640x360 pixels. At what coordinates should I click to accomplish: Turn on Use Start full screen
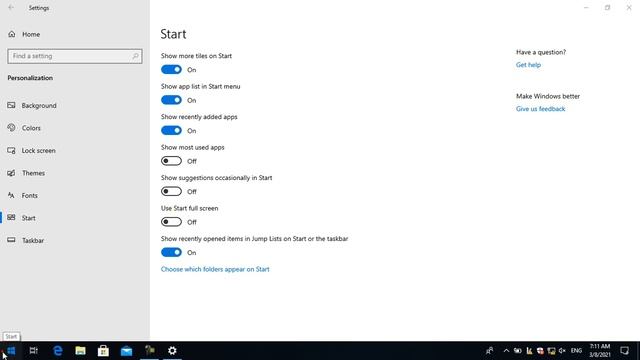[x=171, y=222]
